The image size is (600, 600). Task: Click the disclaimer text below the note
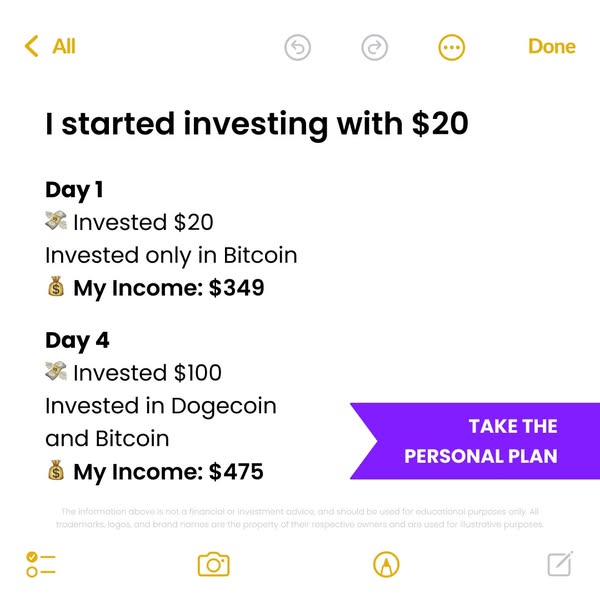(x=300, y=517)
